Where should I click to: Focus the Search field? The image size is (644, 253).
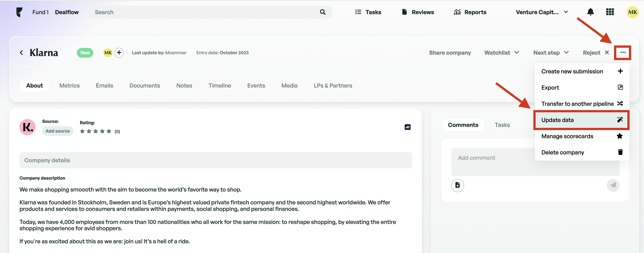click(210, 12)
